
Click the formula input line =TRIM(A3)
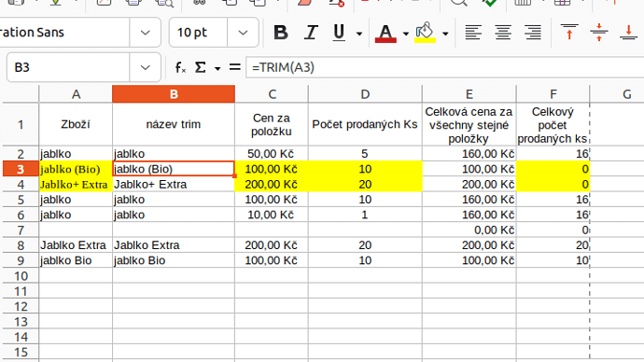coord(445,67)
